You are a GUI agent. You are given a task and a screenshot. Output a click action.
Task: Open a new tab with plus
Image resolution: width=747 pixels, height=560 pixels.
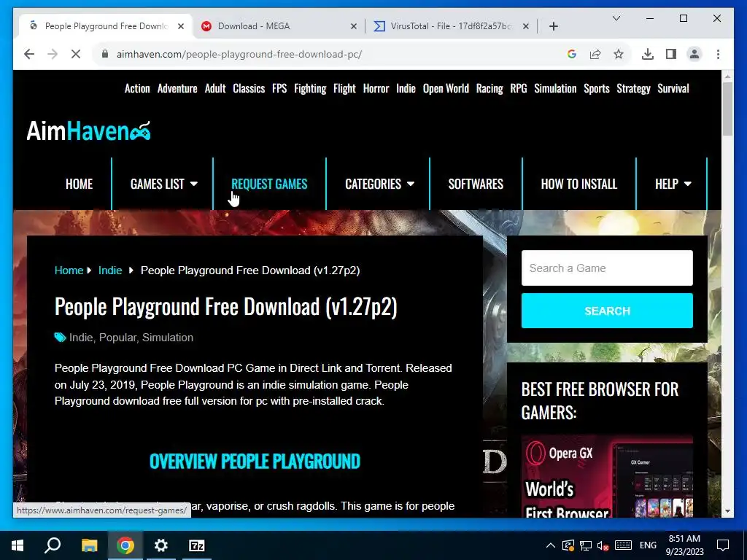(x=553, y=26)
